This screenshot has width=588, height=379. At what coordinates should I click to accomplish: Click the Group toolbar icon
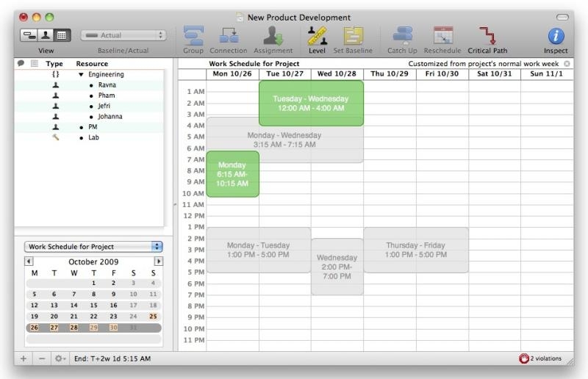pyautogui.click(x=193, y=37)
